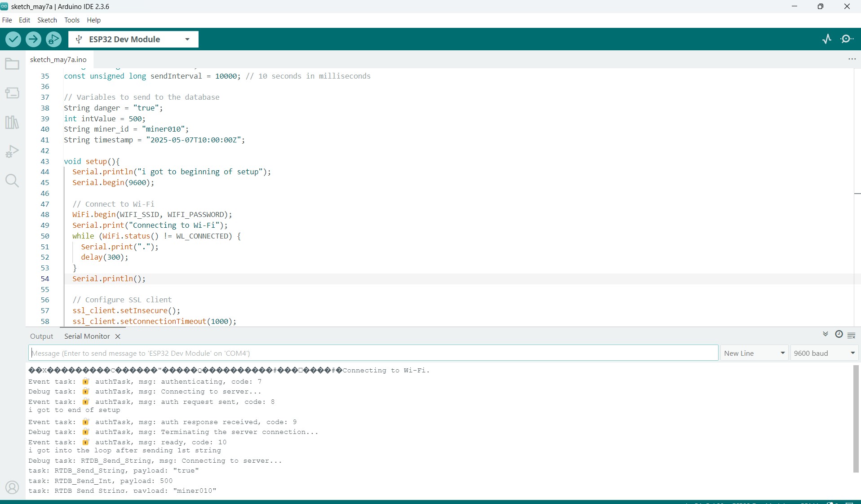Screen dimensions: 861x504
Task: Open the 9600 baud rate dropdown
Action: tap(824, 353)
